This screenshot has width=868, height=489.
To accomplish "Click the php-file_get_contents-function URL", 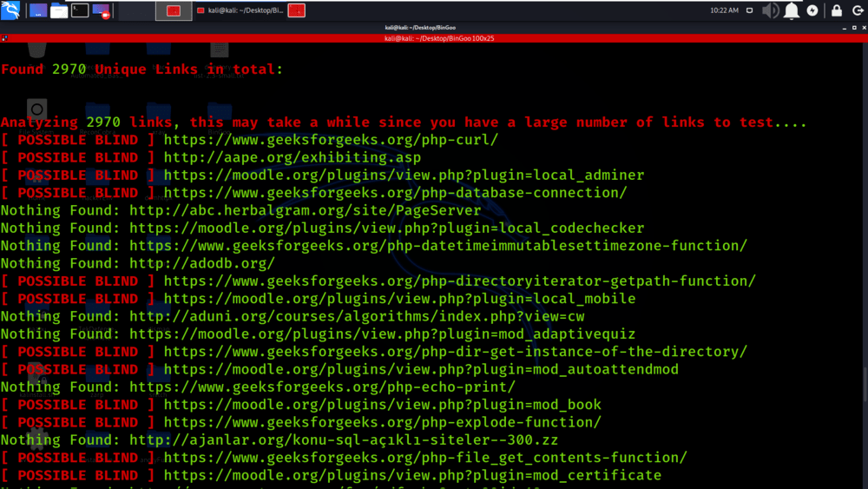I will tap(425, 458).
